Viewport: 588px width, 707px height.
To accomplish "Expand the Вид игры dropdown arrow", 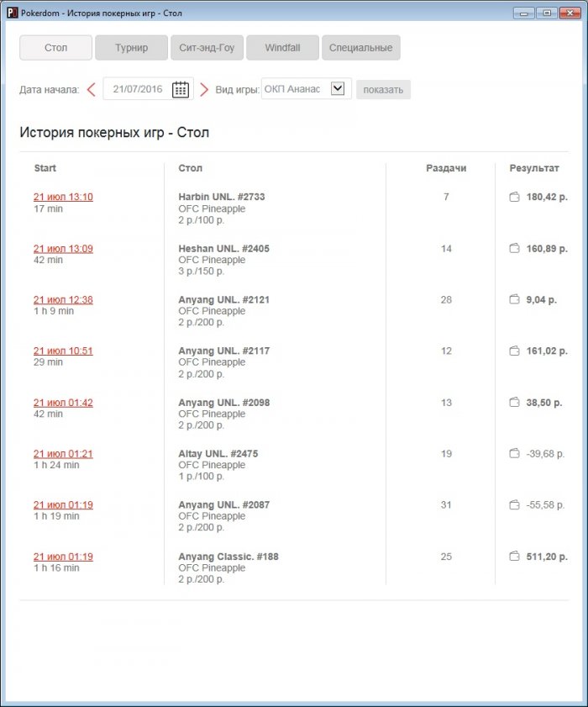I will click(x=338, y=88).
